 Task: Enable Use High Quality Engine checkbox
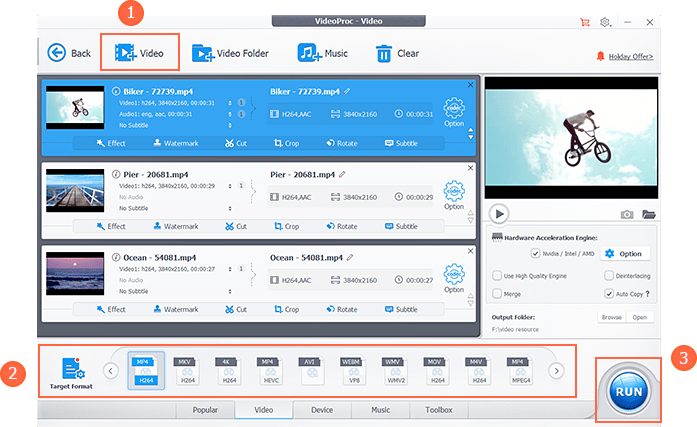point(497,275)
